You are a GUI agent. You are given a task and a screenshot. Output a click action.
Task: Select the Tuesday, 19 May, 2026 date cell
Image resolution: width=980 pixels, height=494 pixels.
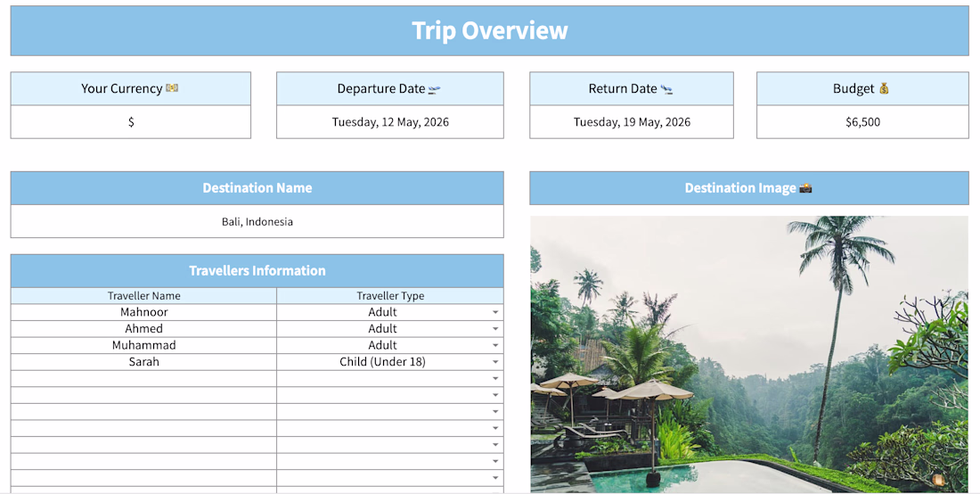pyautogui.click(x=632, y=122)
